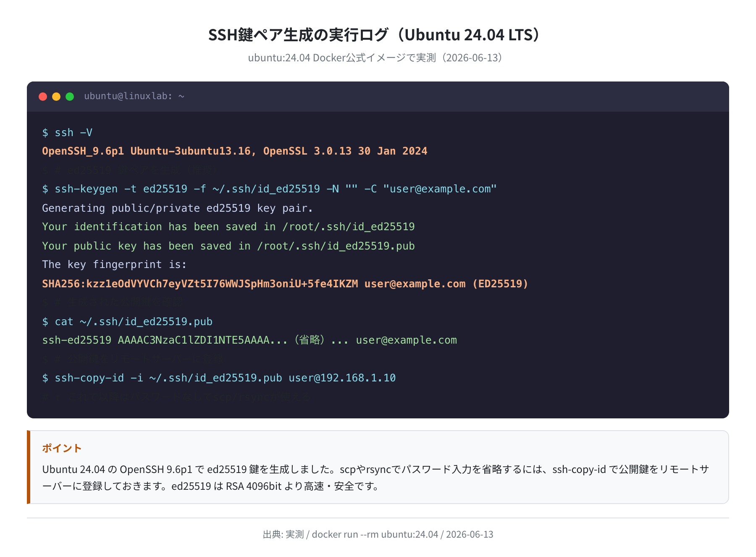
Task: Click the '$ ssh -V' command line
Action: click(x=67, y=133)
